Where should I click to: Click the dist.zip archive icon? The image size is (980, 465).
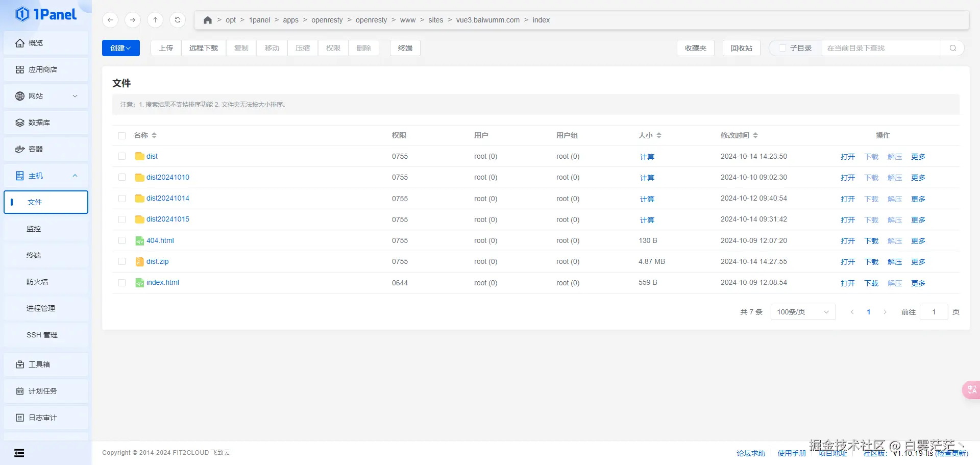pos(139,261)
